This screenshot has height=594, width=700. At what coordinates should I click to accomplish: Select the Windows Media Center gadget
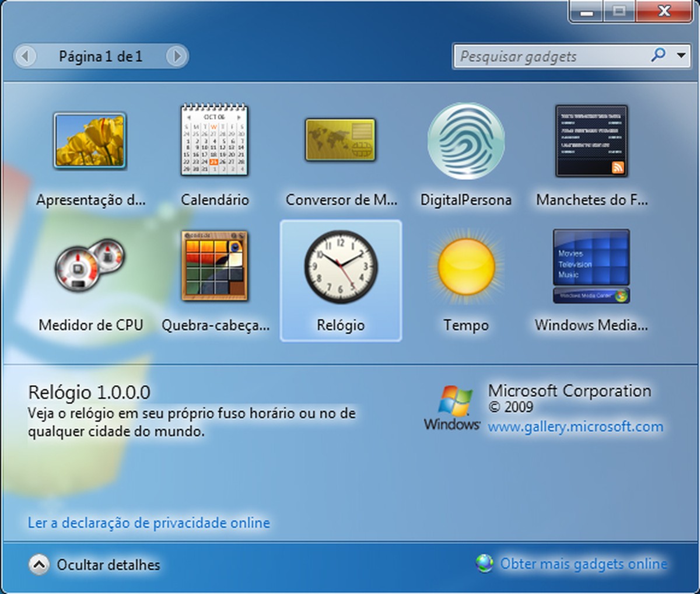591,266
